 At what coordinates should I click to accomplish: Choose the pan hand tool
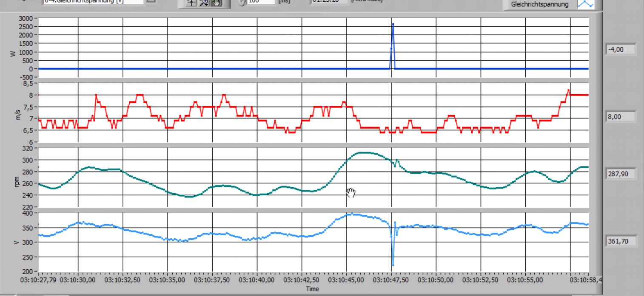coord(216,3)
